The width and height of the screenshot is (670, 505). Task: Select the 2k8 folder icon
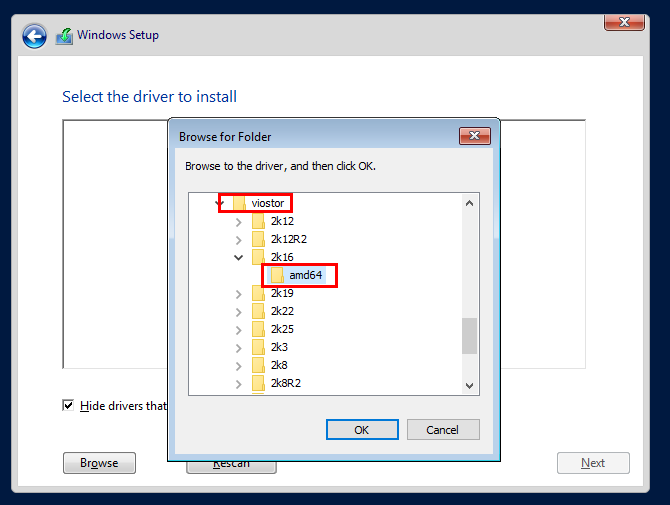258,365
